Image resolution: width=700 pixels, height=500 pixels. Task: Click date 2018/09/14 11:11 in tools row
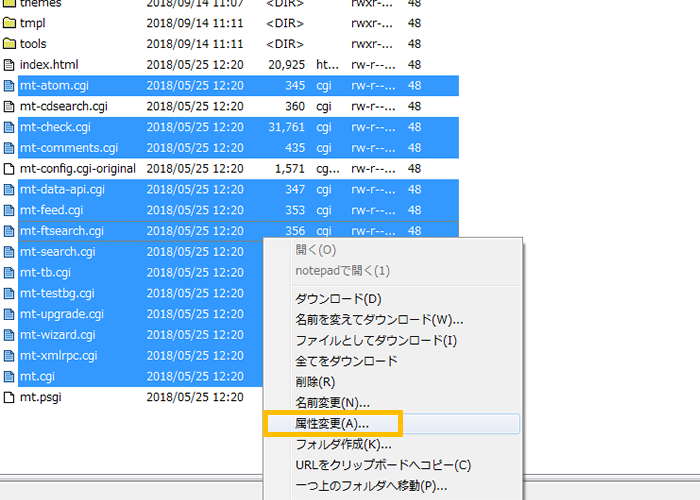click(195, 44)
